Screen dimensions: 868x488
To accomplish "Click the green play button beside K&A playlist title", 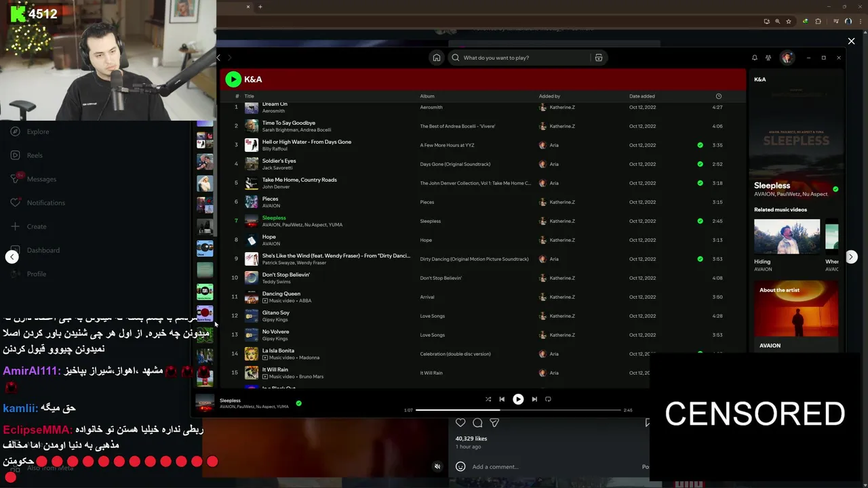I will coord(233,79).
